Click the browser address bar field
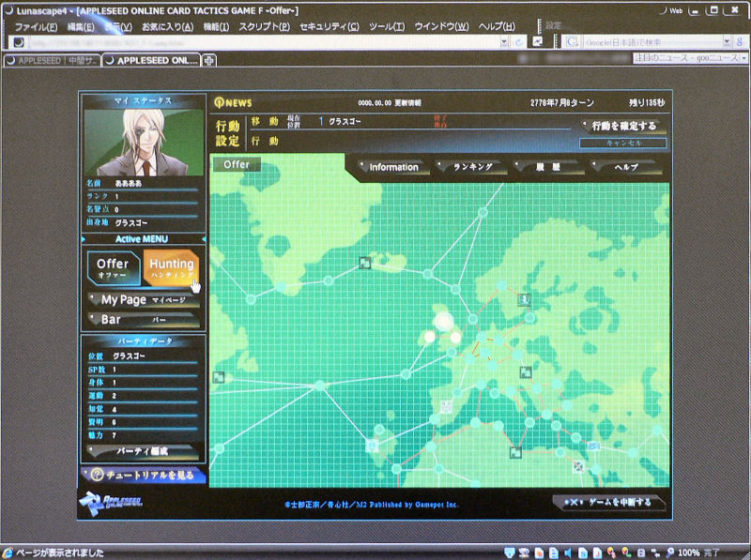751x560 pixels. pyautogui.click(x=263, y=42)
